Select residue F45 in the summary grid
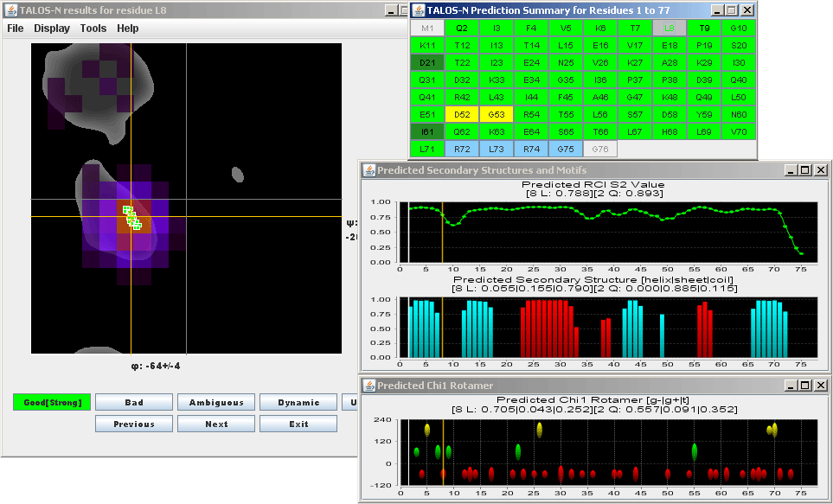Viewport: 833px width, 504px height. [x=566, y=97]
